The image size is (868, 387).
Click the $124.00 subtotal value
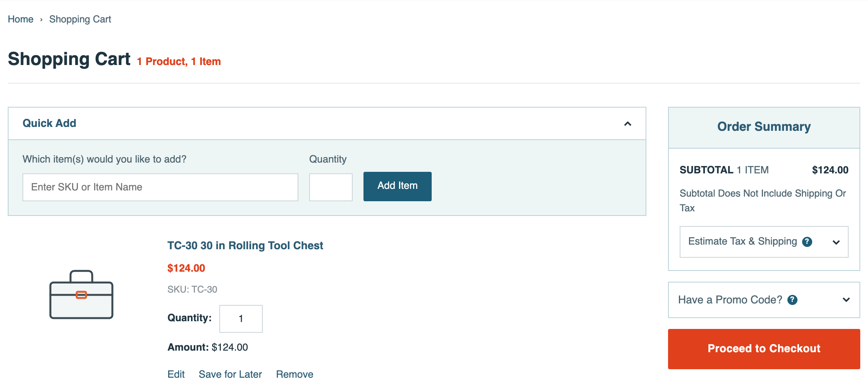830,170
